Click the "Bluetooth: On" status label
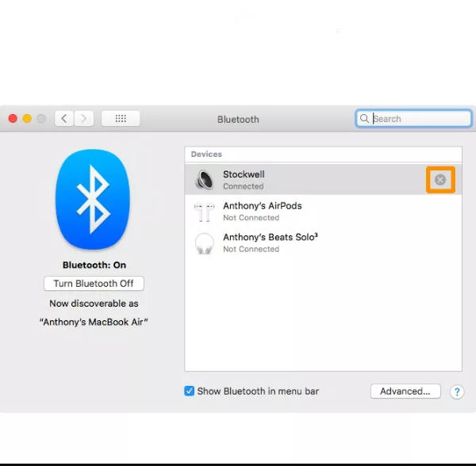 (94, 265)
